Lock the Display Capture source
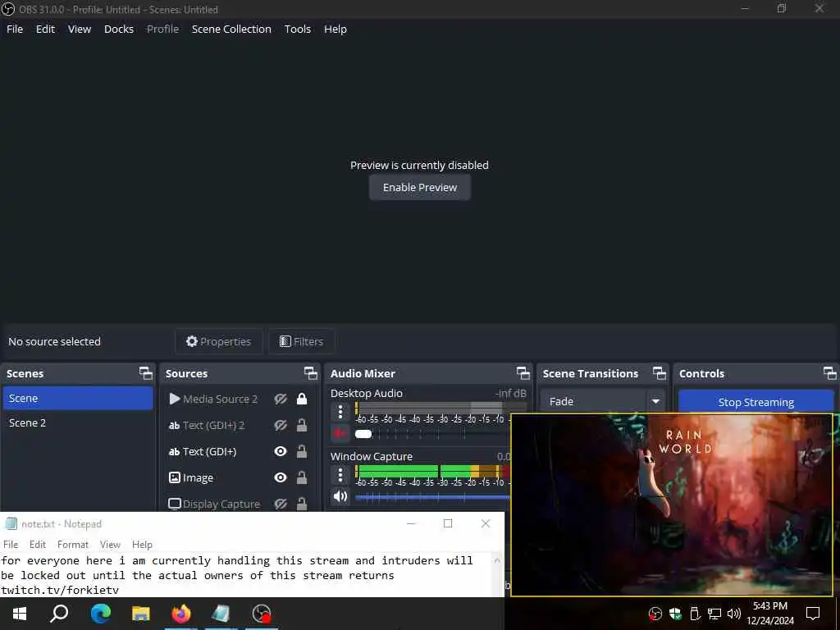Image resolution: width=840 pixels, height=630 pixels. [x=302, y=504]
